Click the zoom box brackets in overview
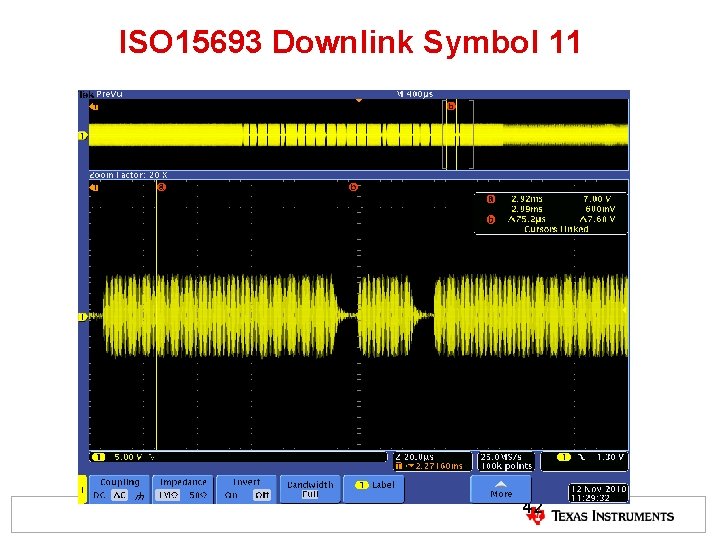The height and width of the screenshot is (540, 720). tap(458, 135)
